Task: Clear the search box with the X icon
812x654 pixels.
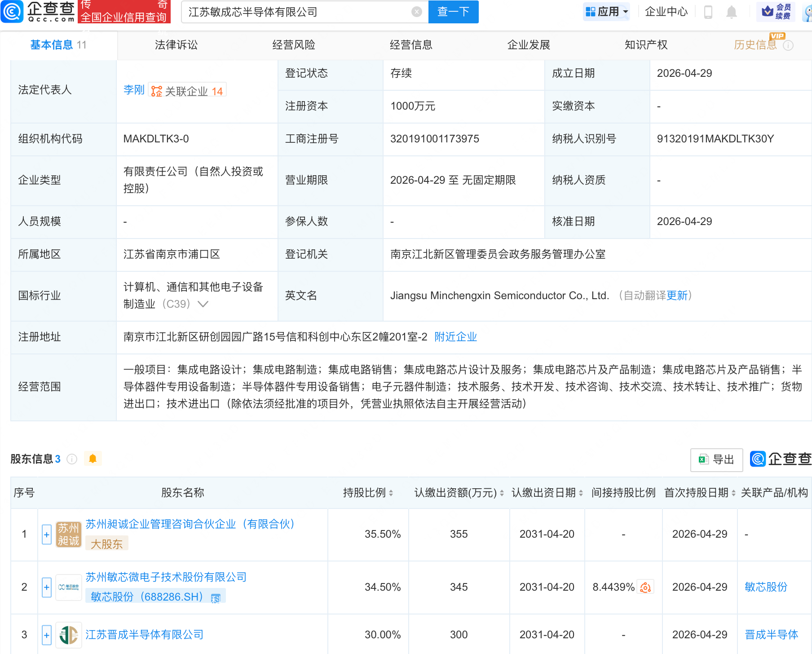Action: pos(417,12)
